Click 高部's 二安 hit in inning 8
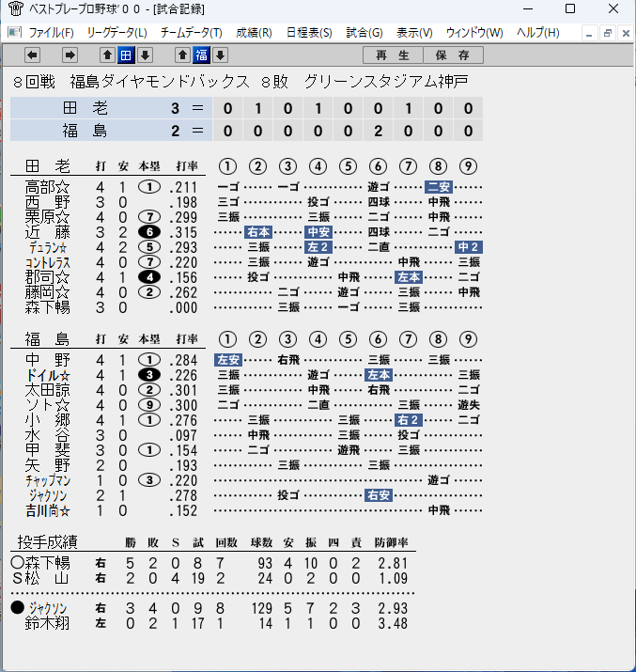636x672 pixels. pyautogui.click(x=439, y=187)
